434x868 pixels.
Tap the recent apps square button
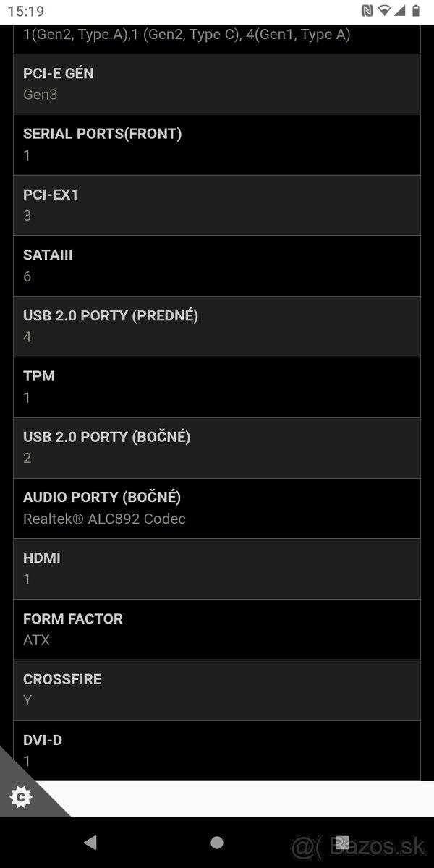pyautogui.click(x=343, y=842)
